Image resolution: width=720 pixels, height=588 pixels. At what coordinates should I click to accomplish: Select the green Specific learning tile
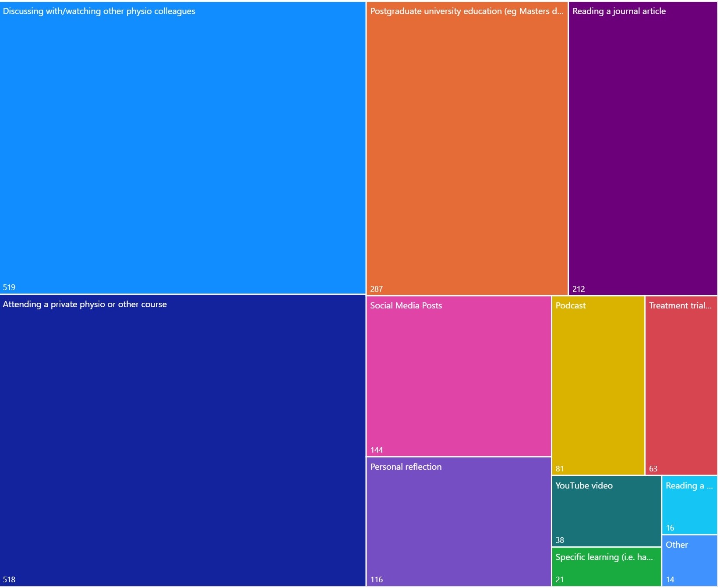point(606,567)
